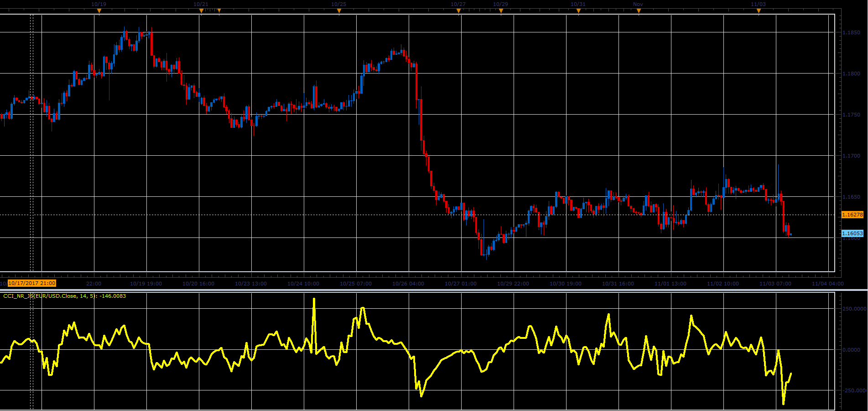868x411 pixels.
Task: Click the 1.1800 price axis label
Action: pos(851,74)
